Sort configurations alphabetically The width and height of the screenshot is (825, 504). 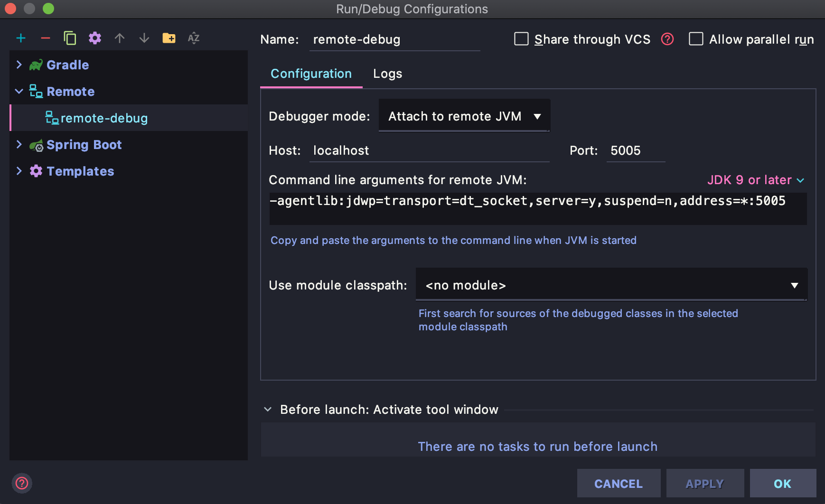(x=194, y=38)
